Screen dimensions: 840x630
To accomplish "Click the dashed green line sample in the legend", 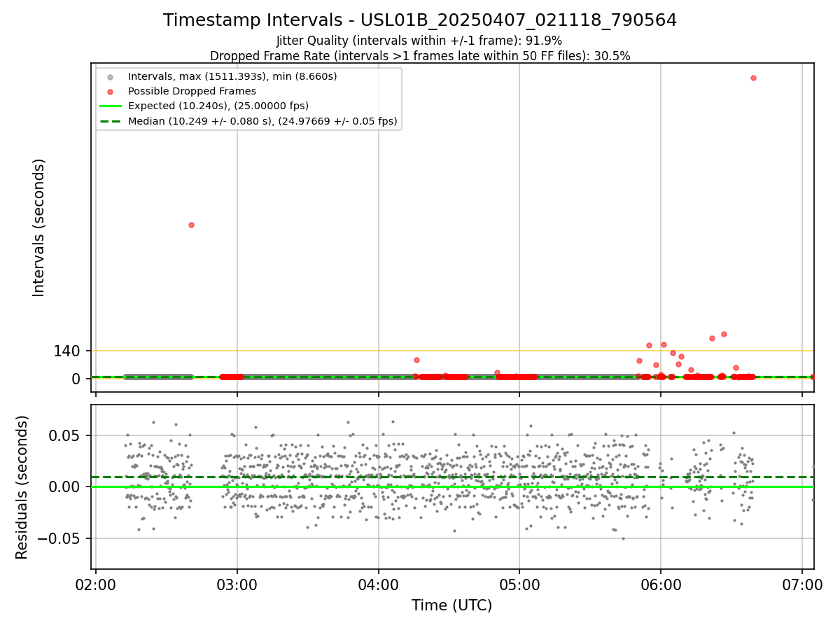I will coord(109,121).
